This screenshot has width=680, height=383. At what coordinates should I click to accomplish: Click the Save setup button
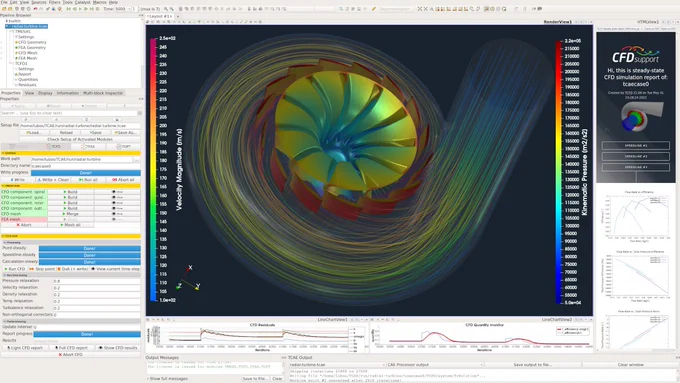pyautogui.click(x=95, y=132)
